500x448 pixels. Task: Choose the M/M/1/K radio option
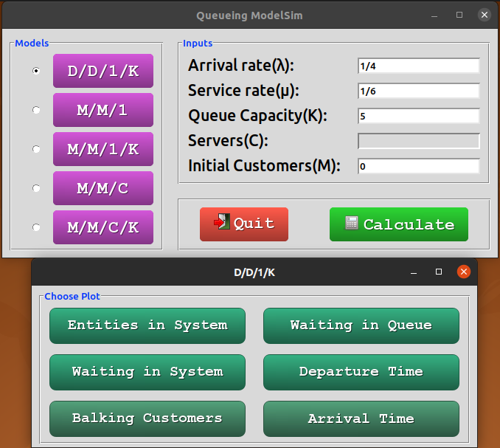pyautogui.click(x=37, y=149)
